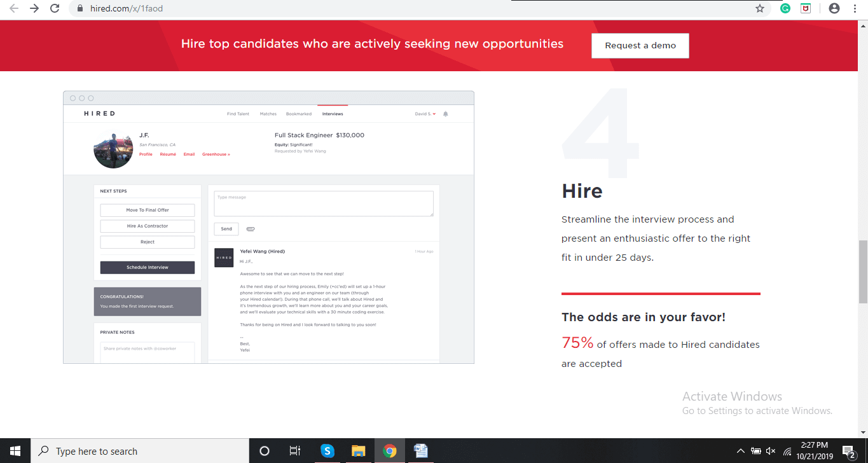Click 'Streamline the interview process' paragraph
Viewport: 868px width, 463px height.
tap(656, 238)
